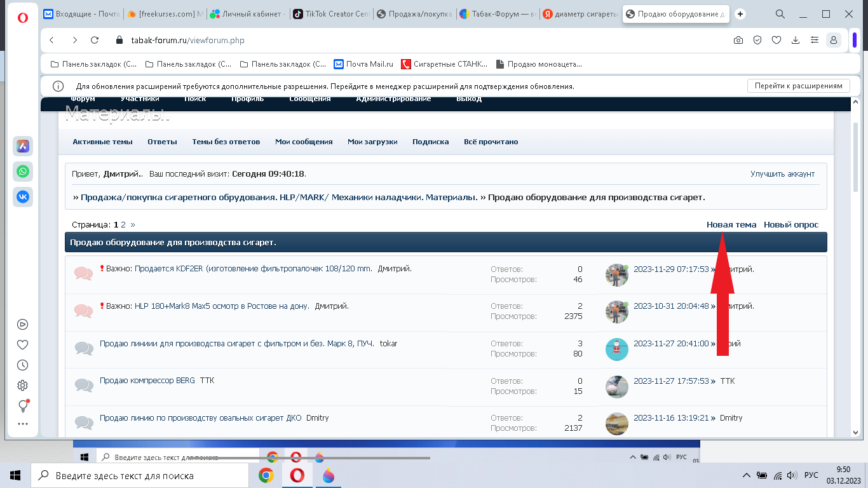Open browser history clock icon
868x488 pixels.
tap(22, 365)
